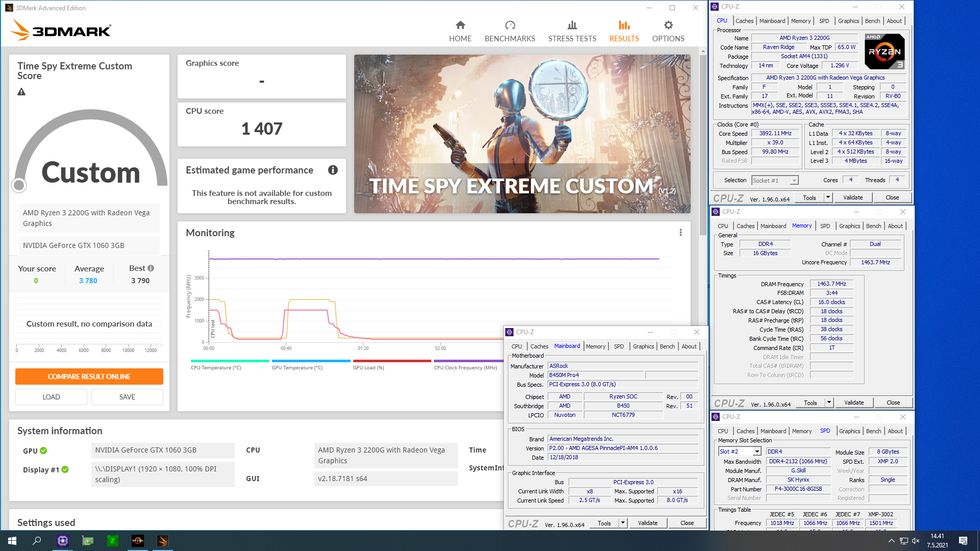This screenshot has width=980, height=551.
Task: Expand Tools arrow in Memory tab window
Action: tap(829, 403)
